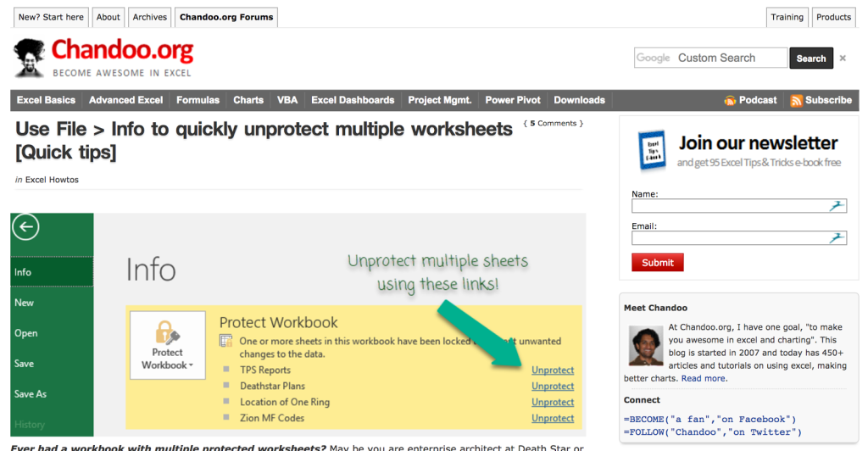Click the newsletter e-book icon
Image resolution: width=868 pixels, height=451 pixels.
(652, 150)
